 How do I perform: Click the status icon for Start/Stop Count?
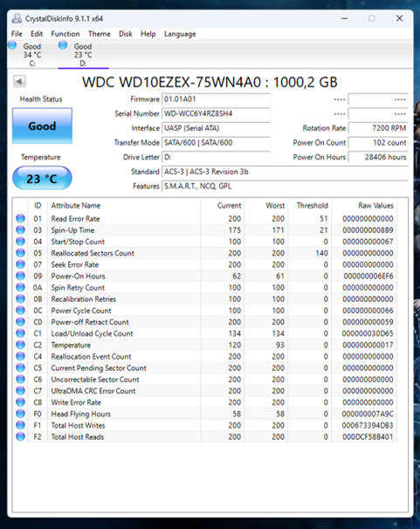tap(20, 241)
